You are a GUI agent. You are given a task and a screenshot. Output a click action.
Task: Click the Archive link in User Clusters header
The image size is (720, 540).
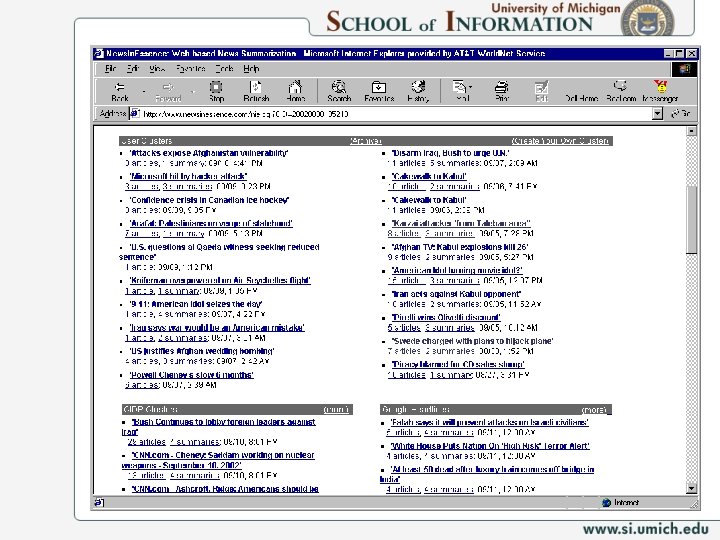click(x=366, y=141)
